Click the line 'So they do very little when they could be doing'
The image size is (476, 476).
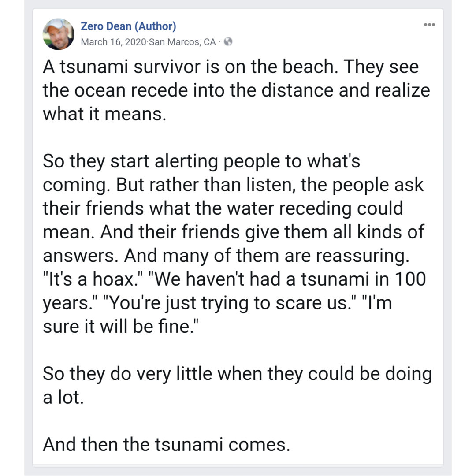click(x=237, y=374)
